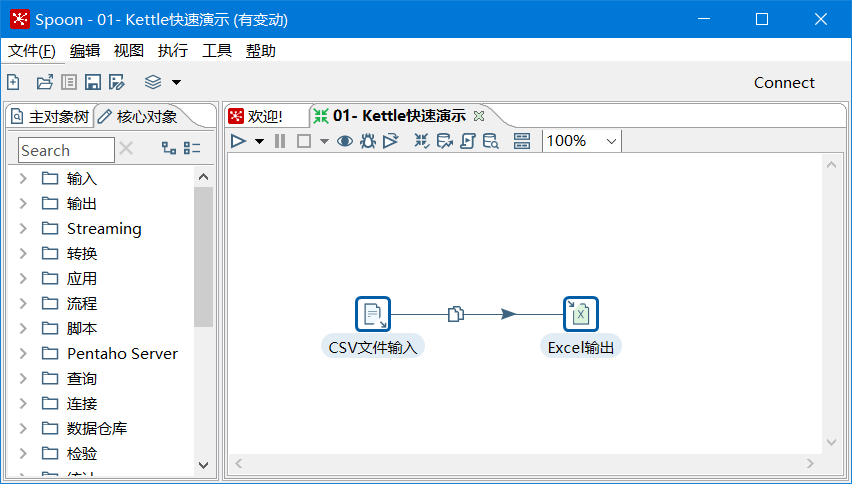Open the 工具 menu
Screen dimensions: 852x484
(217, 51)
